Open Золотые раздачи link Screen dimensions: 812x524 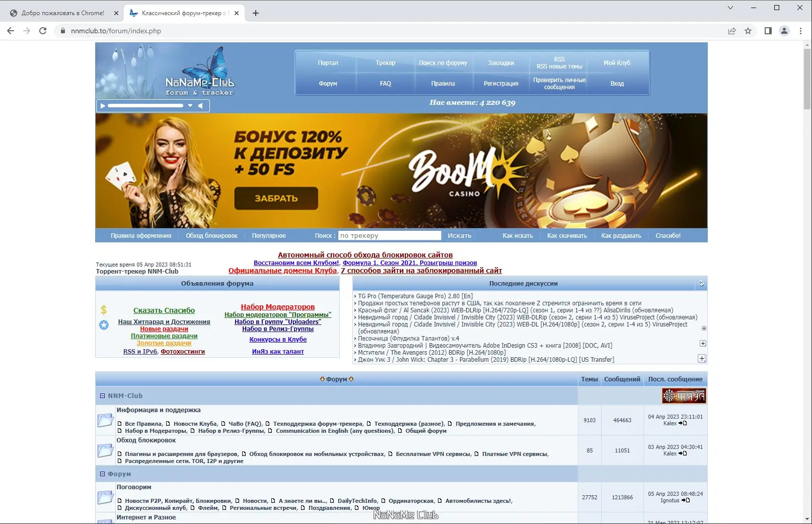pos(164,343)
